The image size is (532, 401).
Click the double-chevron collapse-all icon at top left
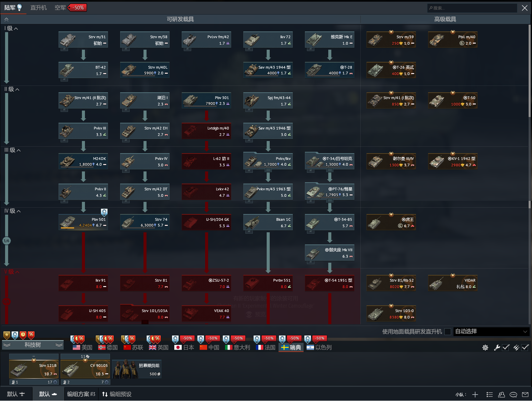6,20
